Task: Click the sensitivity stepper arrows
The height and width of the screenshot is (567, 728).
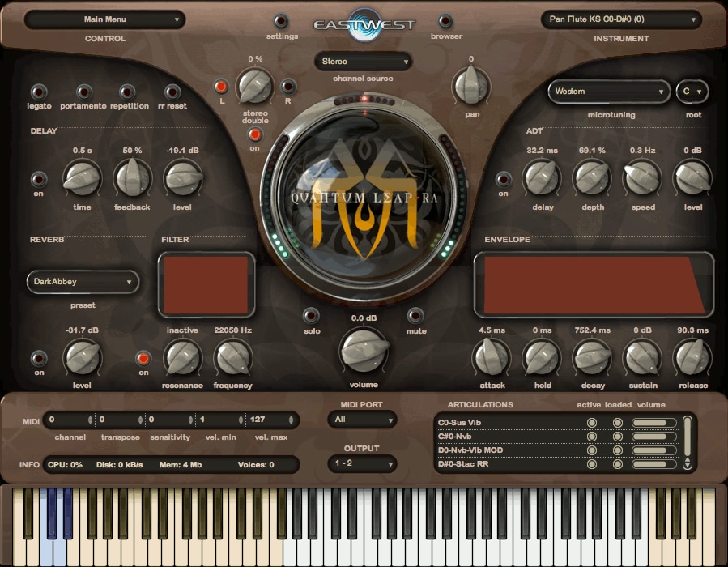Action: pyautogui.click(x=190, y=420)
